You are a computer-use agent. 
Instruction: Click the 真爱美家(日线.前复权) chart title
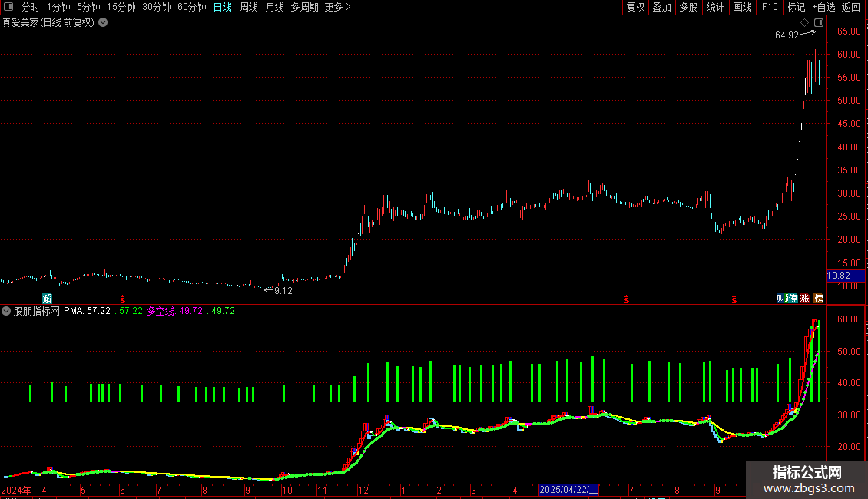pyautogui.click(x=48, y=23)
